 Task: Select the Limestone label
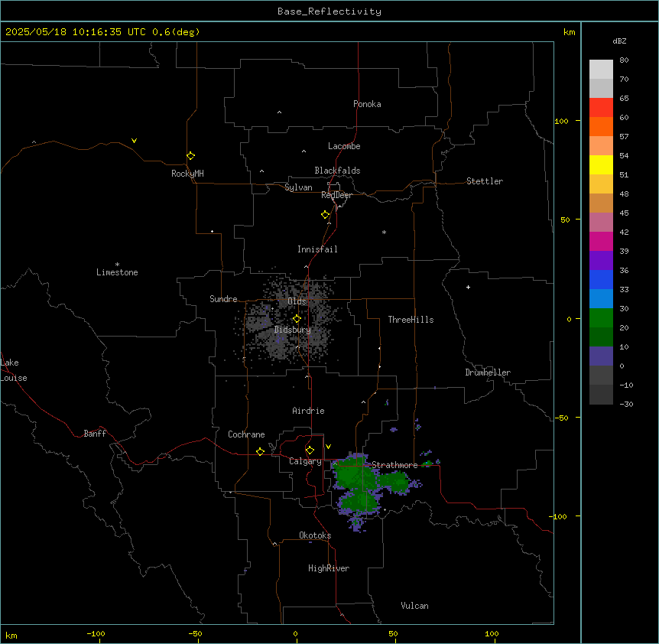[117, 272]
